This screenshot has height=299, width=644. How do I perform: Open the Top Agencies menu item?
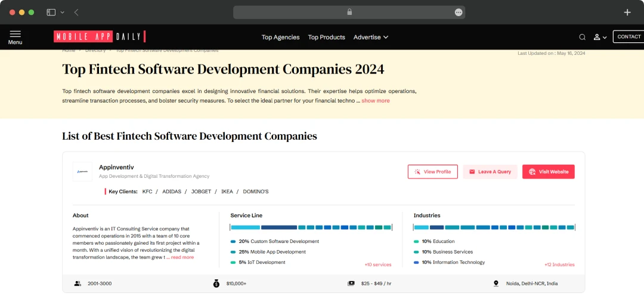click(280, 37)
